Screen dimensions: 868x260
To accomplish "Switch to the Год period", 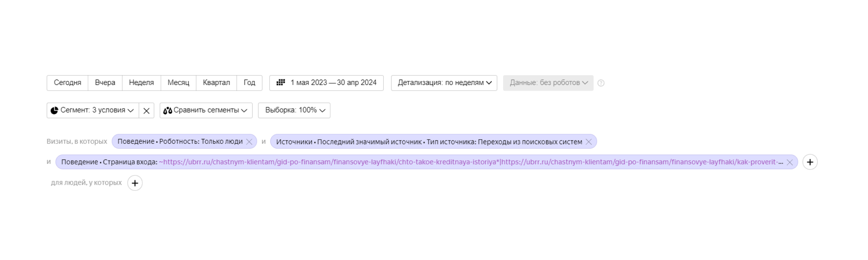I will pos(250,83).
